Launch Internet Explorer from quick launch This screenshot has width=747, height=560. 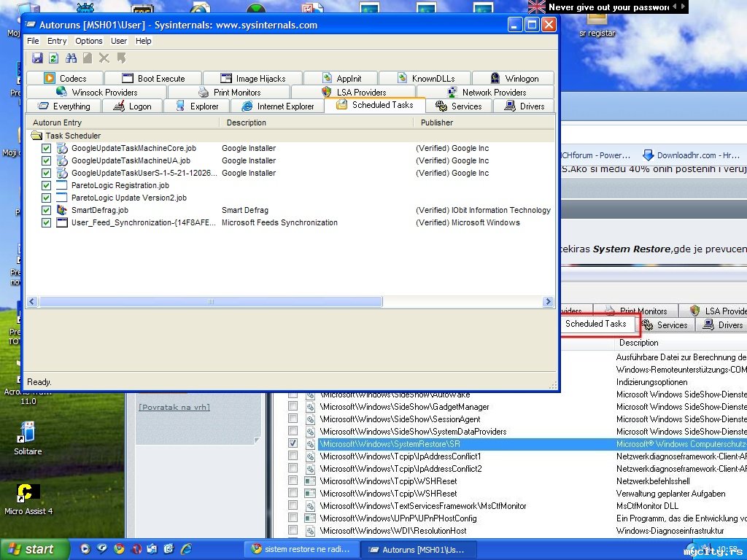pyautogui.click(x=187, y=548)
